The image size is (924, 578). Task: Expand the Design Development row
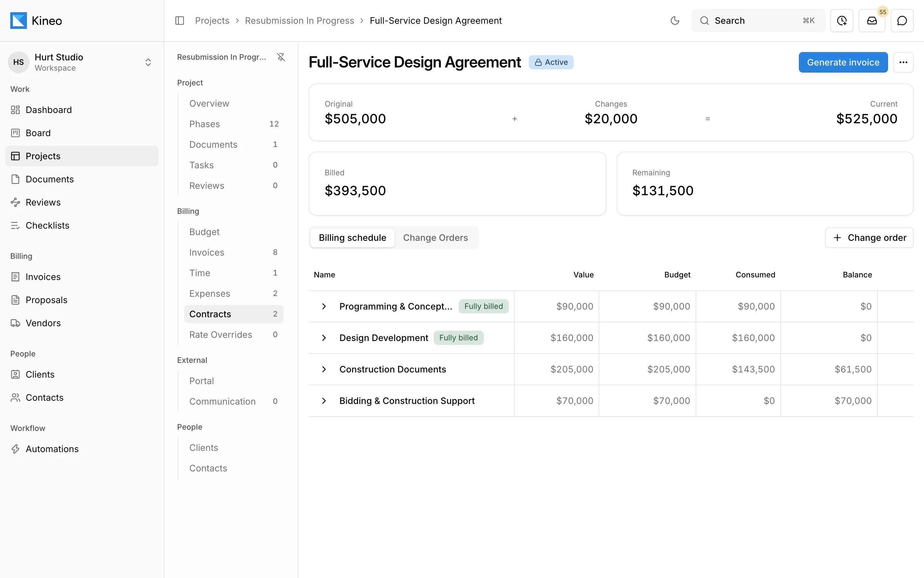pos(324,338)
